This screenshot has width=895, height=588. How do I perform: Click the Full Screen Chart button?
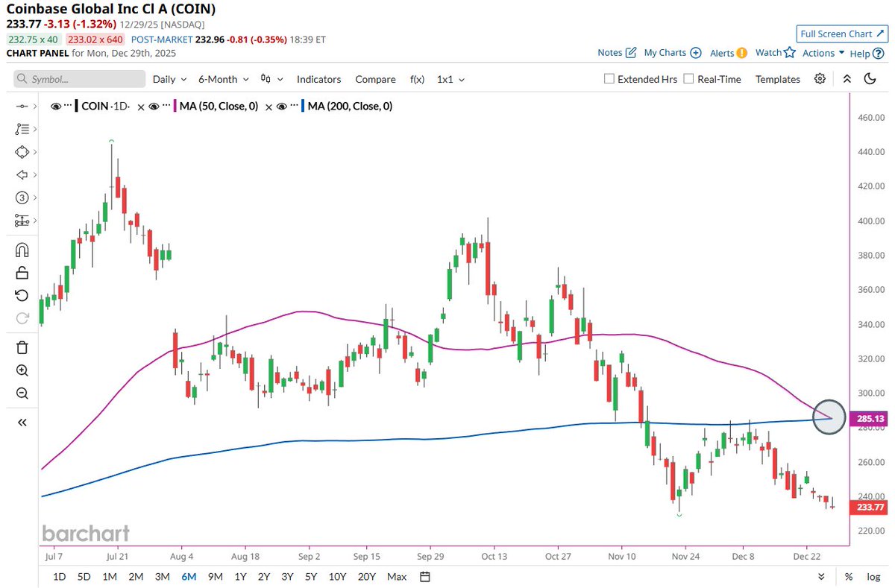click(x=841, y=34)
